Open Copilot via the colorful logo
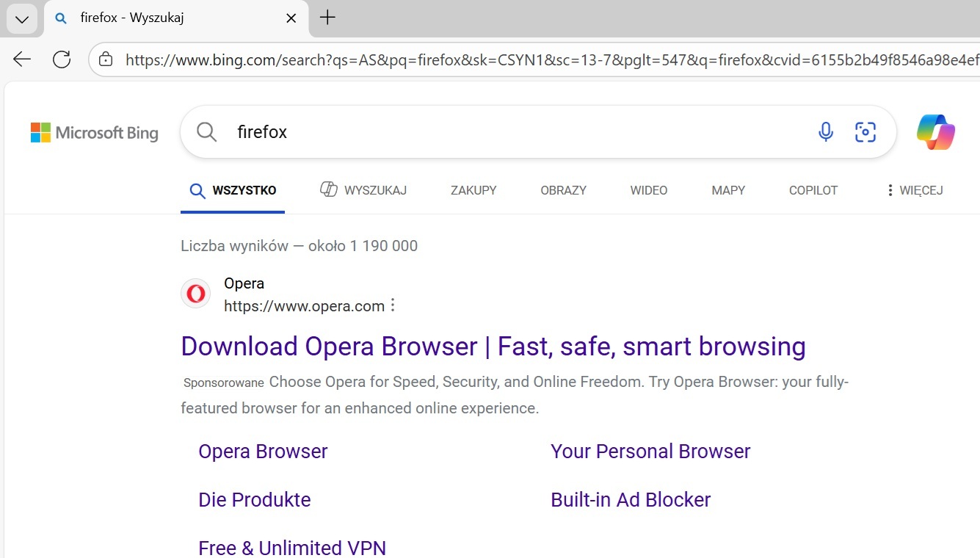 (935, 132)
